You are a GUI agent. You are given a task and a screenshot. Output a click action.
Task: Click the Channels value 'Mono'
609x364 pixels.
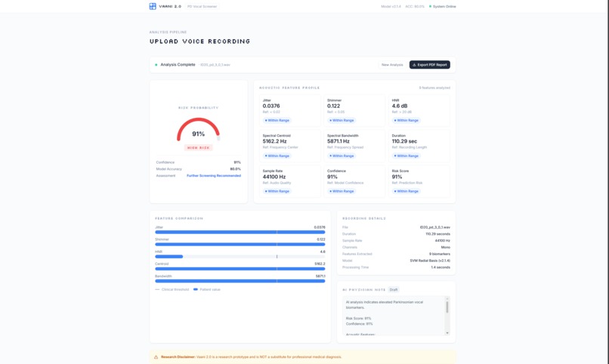[446, 247]
